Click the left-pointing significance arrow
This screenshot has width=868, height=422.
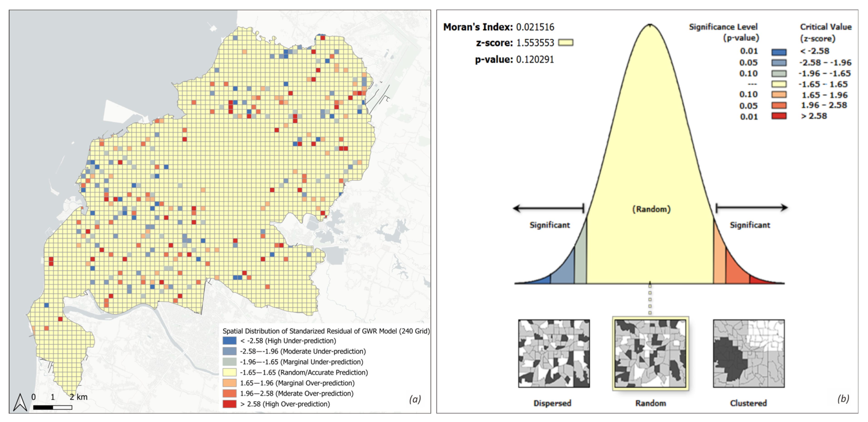(548, 208)
